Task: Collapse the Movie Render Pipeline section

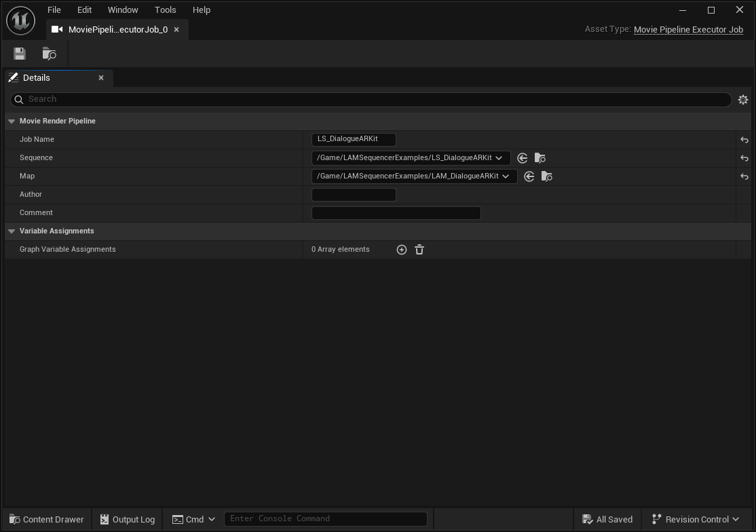Action: pyautogui.click(x=12, y=121)
